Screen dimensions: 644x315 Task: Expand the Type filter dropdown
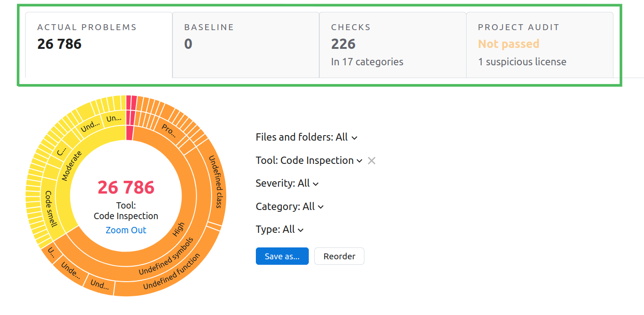(279, 230)
